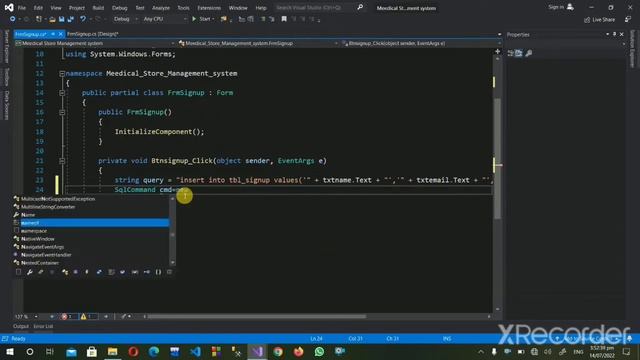Click the Live Share icon

[587, 20]
